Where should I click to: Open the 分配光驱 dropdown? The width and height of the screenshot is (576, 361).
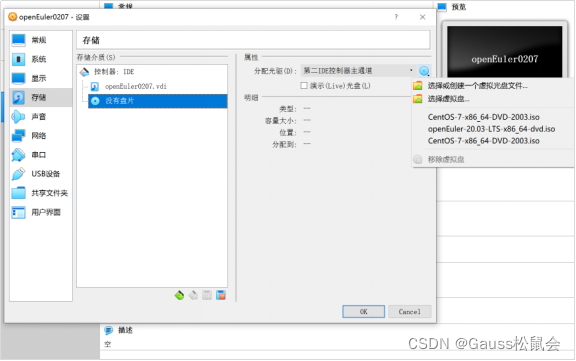pyautogui.click(x=359, y=71)
